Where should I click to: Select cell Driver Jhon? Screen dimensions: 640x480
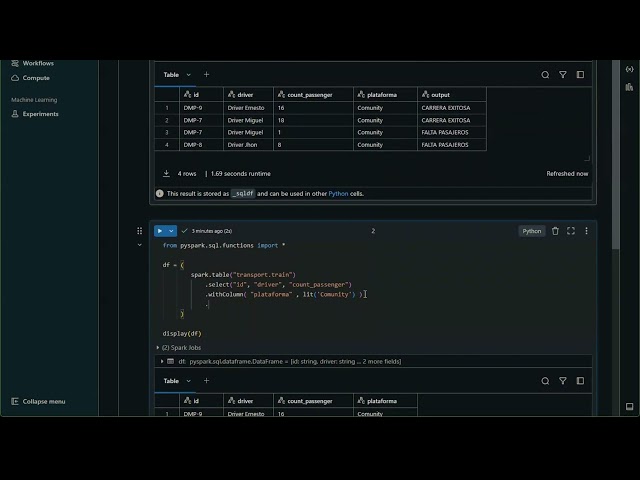point(248,145)
